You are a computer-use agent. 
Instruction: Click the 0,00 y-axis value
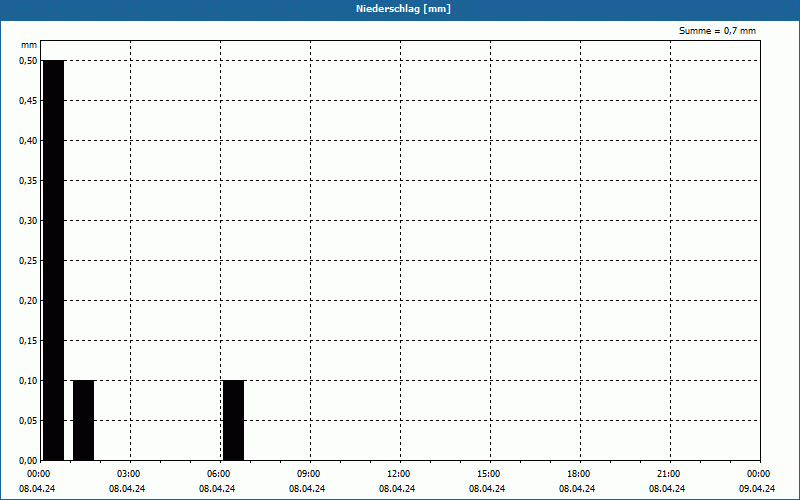pyautogui.click(x=28, y=461)
